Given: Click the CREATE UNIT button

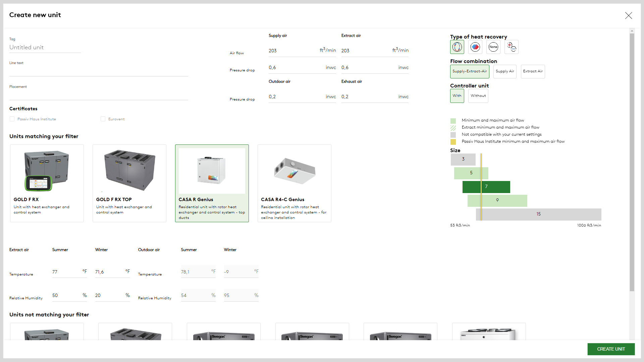Looking at the screenshot, I should pyautogui.click(x=611, y=349).
